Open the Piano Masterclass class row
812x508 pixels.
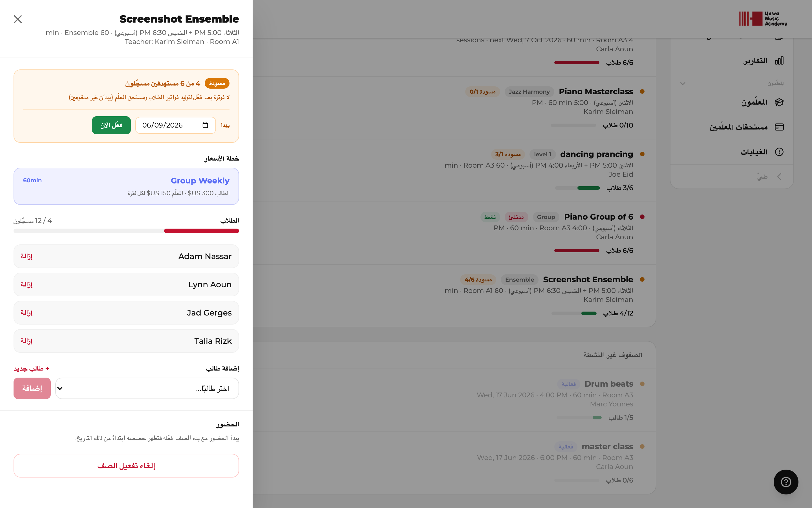[454, 108]
